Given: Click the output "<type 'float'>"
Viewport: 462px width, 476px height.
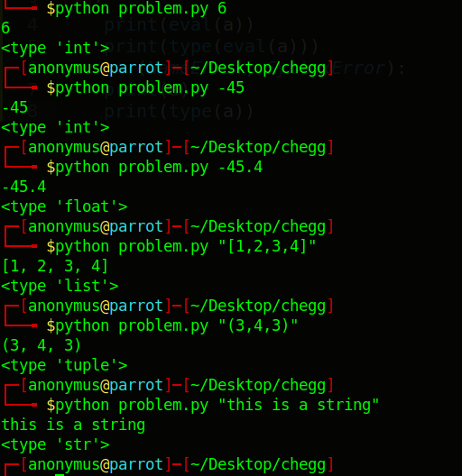Looking at the screenshot, I should 64,206.
